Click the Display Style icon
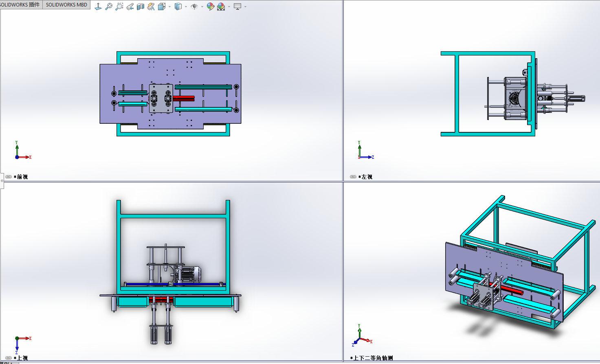Viewport: 600px width, 364px height. click(x=178, y=7)
